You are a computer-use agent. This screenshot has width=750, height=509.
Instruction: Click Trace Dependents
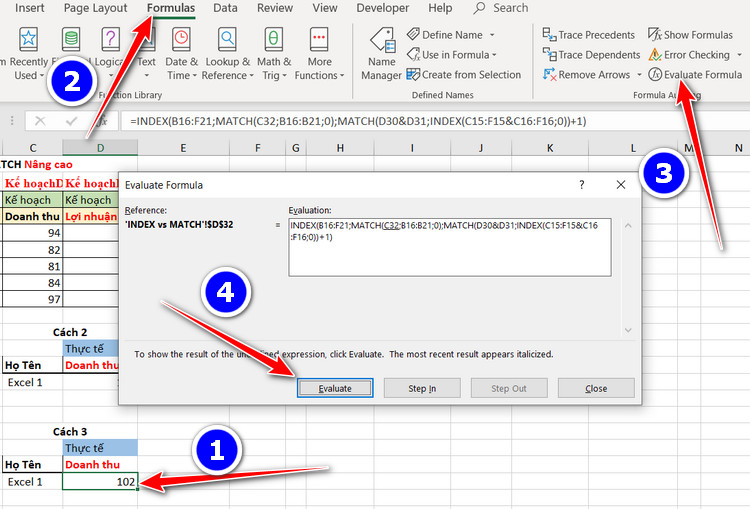(x=591, y=55)
